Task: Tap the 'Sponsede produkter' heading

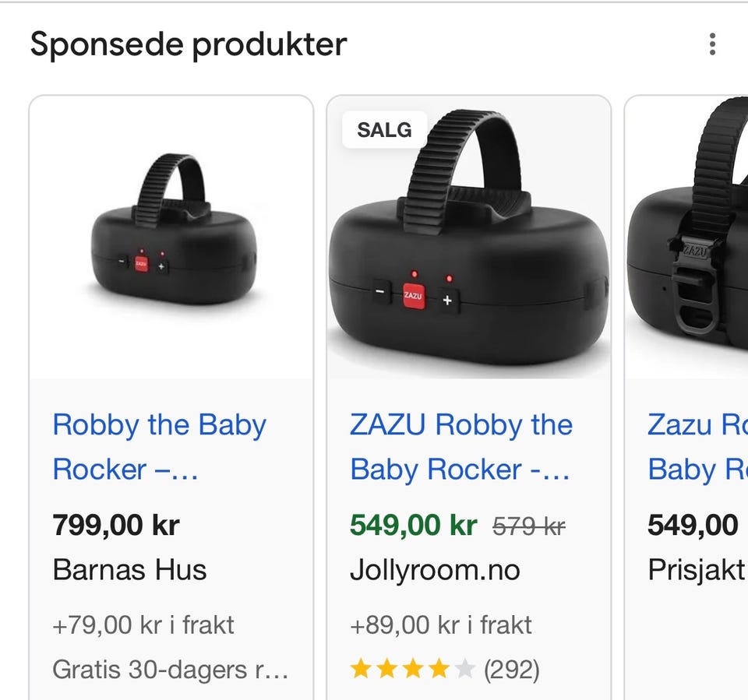Action: [x=189, y=44]
